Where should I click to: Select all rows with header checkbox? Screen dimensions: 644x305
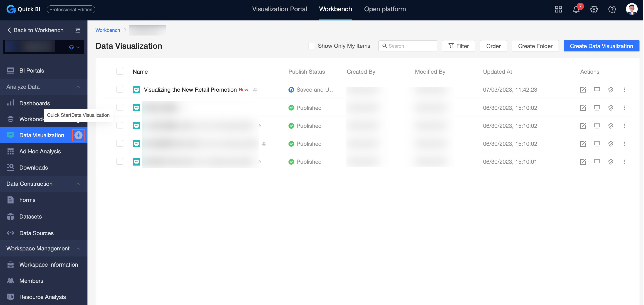[120, 71]
